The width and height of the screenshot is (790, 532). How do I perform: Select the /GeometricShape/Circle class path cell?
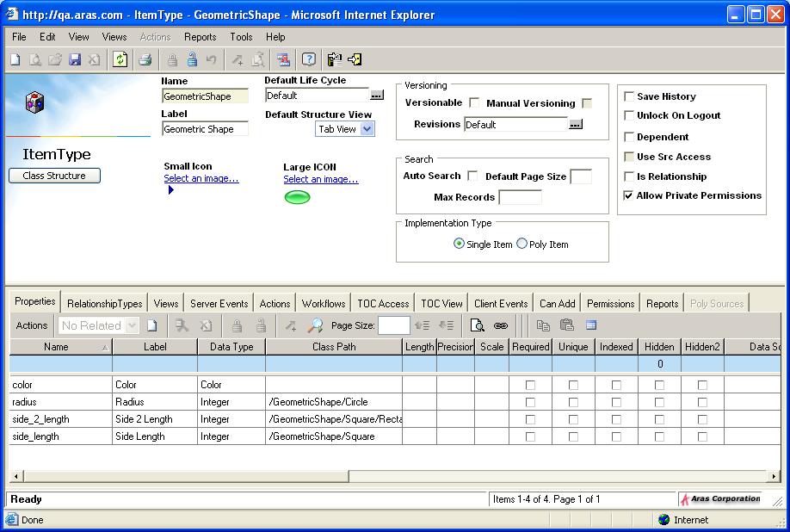334,402
